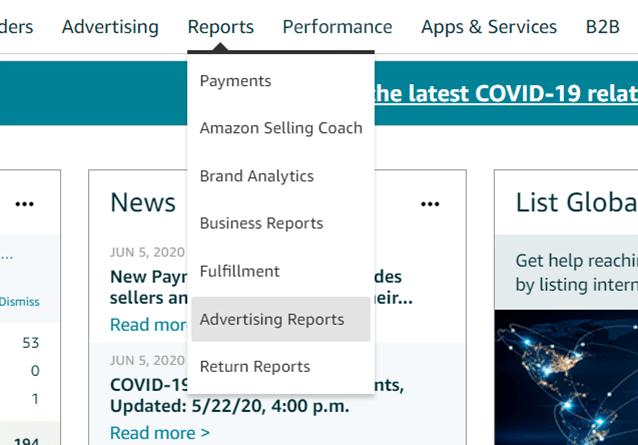Open Business Reports from the dropdown
The image size is (638, 445).
pyautogui.click(x=280, y=223)
